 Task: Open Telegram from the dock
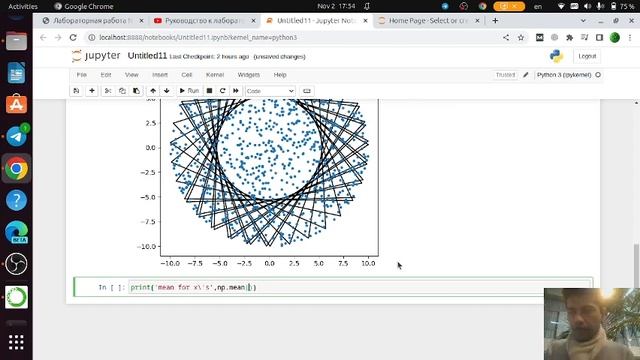[x=16, y=136]
